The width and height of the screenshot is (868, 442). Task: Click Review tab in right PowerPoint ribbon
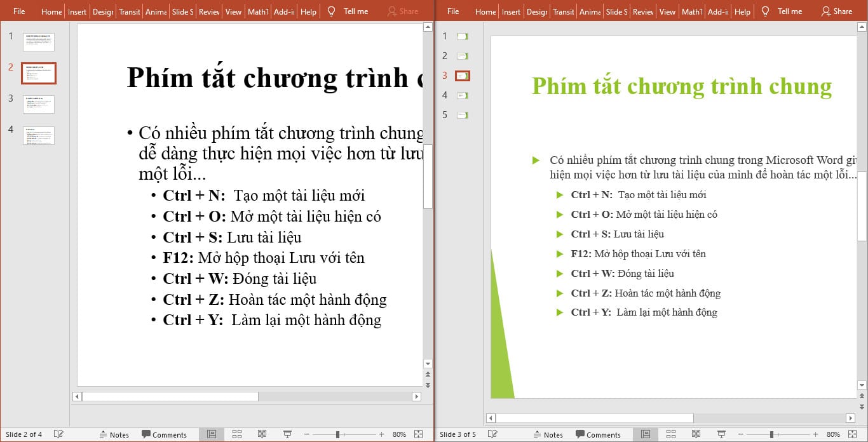(x=642, y=11)
